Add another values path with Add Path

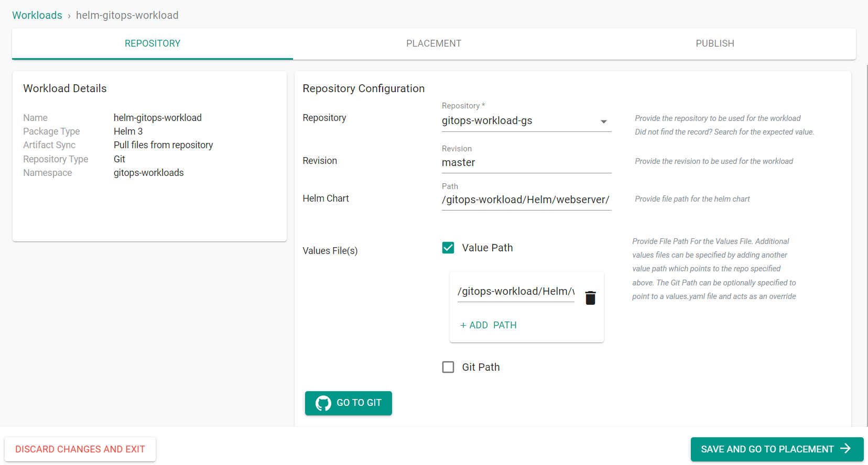[x=489, y=325]
